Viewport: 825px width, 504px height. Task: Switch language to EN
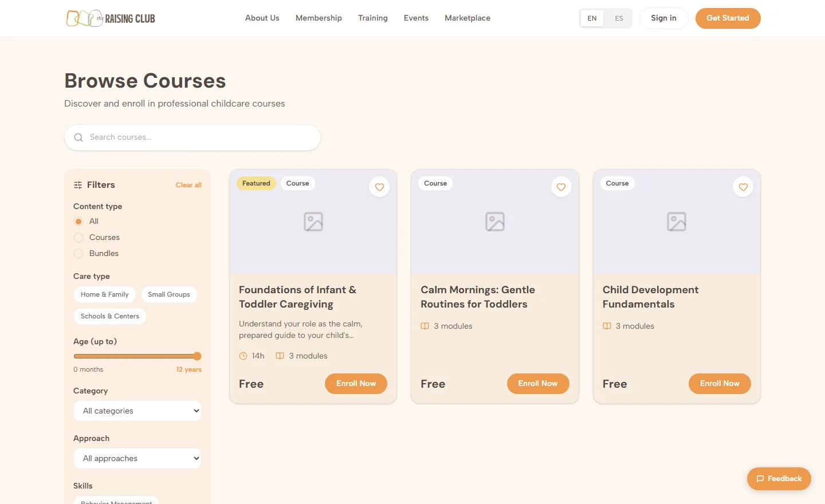click(x=592, y=18)
